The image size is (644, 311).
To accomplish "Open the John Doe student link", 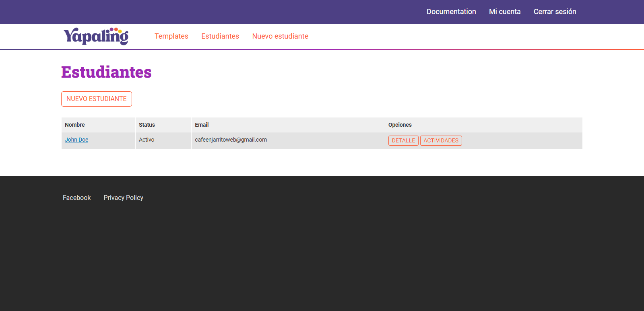I will tap(76, 140).
